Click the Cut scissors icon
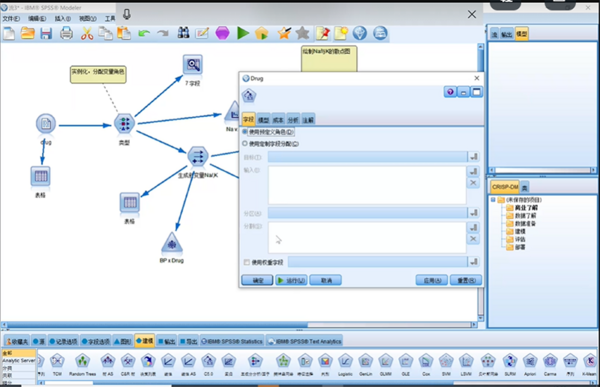The image size is (600, 387). 87,34
